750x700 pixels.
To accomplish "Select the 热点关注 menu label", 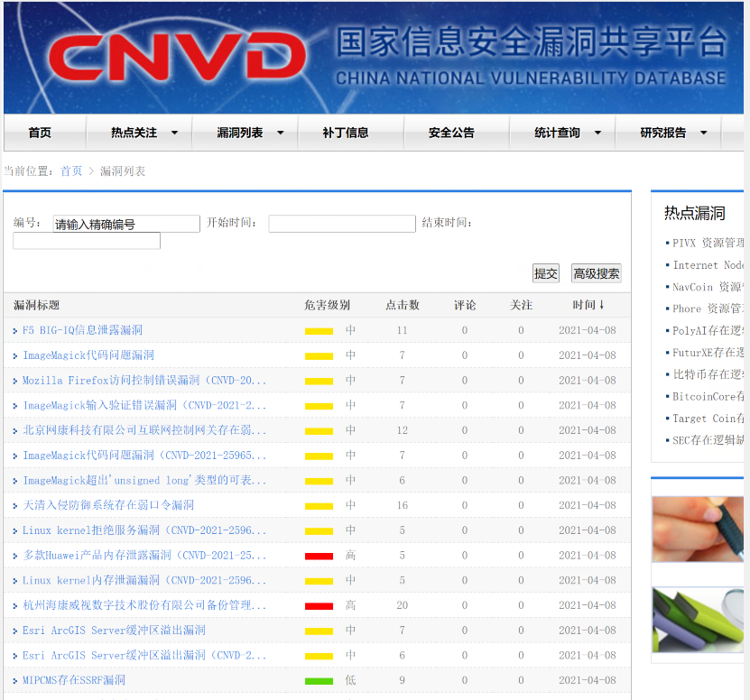I will tap(134, 133).
